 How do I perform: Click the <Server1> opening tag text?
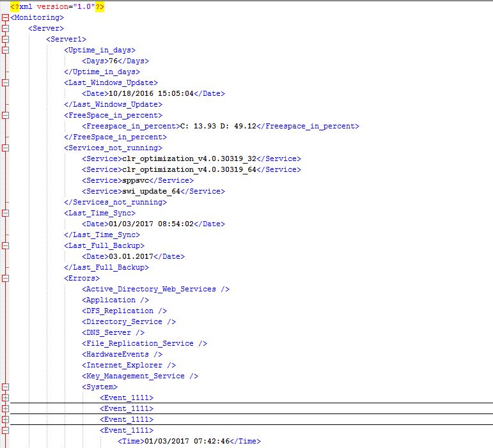pos(66,39)
